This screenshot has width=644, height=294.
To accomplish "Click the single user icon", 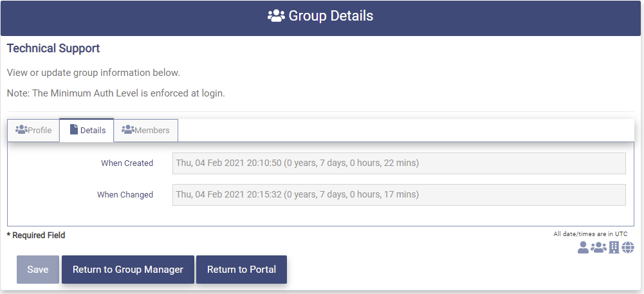I will [x=584, y=247].
